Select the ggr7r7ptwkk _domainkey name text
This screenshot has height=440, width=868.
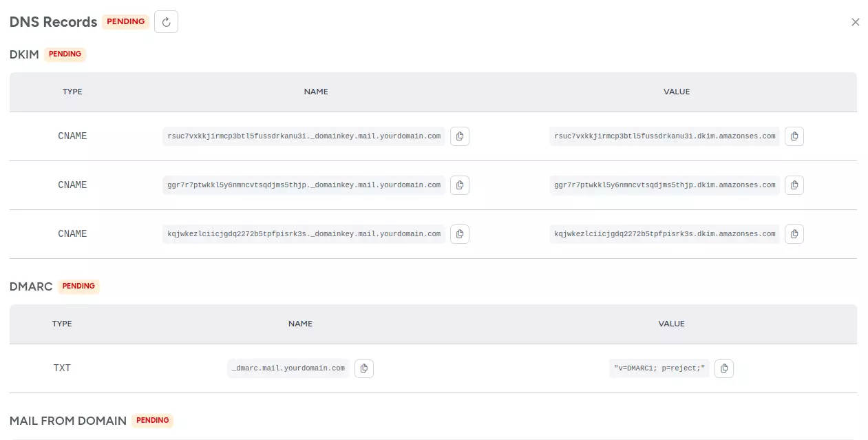(304, 185)
